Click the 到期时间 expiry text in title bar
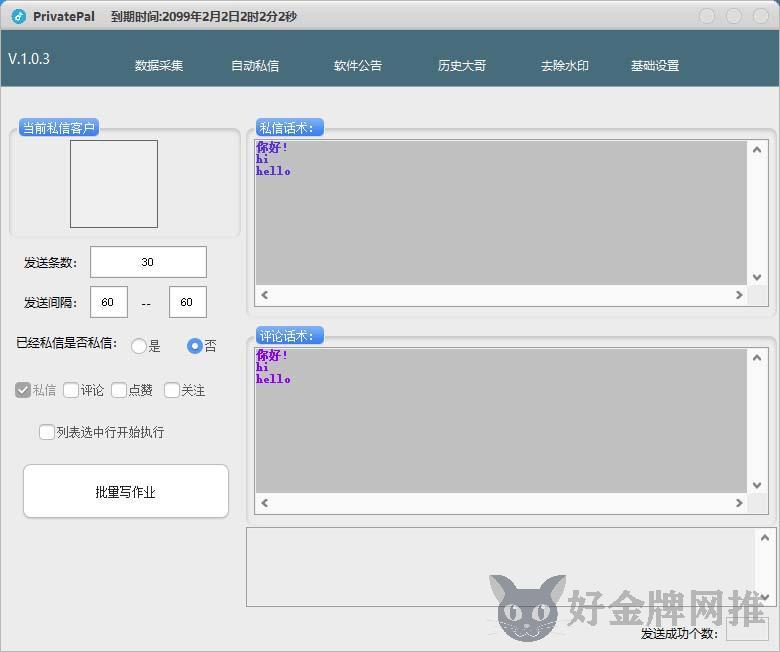The height and width of the screenshot is (652, 780). pos(203,16)
